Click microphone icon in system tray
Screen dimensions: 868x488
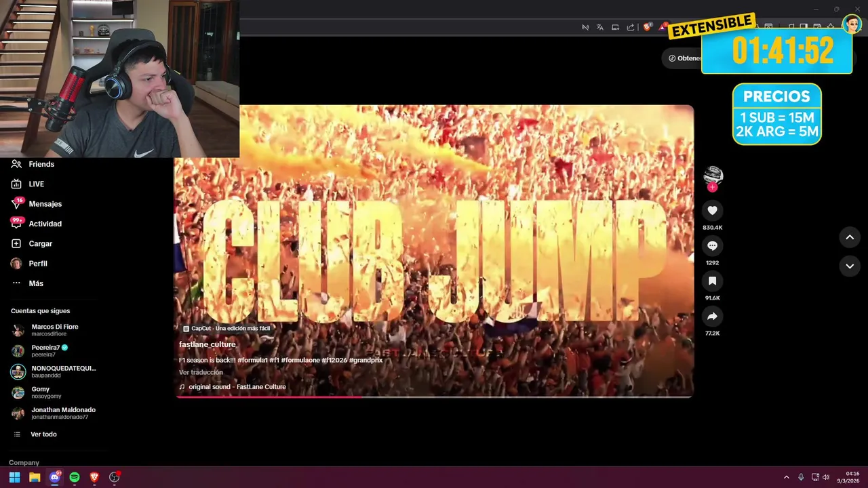click(801, 477)
